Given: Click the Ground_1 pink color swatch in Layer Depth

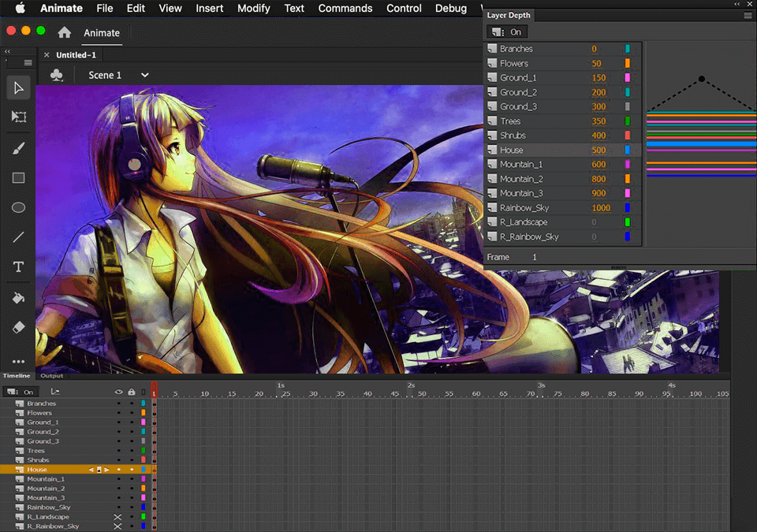Looking at the screenshot, I should tap(628, 78).
